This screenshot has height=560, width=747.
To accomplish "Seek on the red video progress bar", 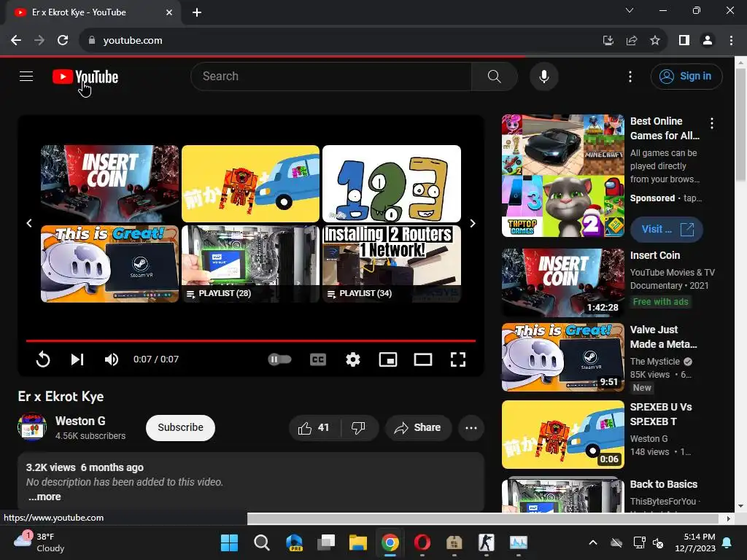I will [251, 341].
